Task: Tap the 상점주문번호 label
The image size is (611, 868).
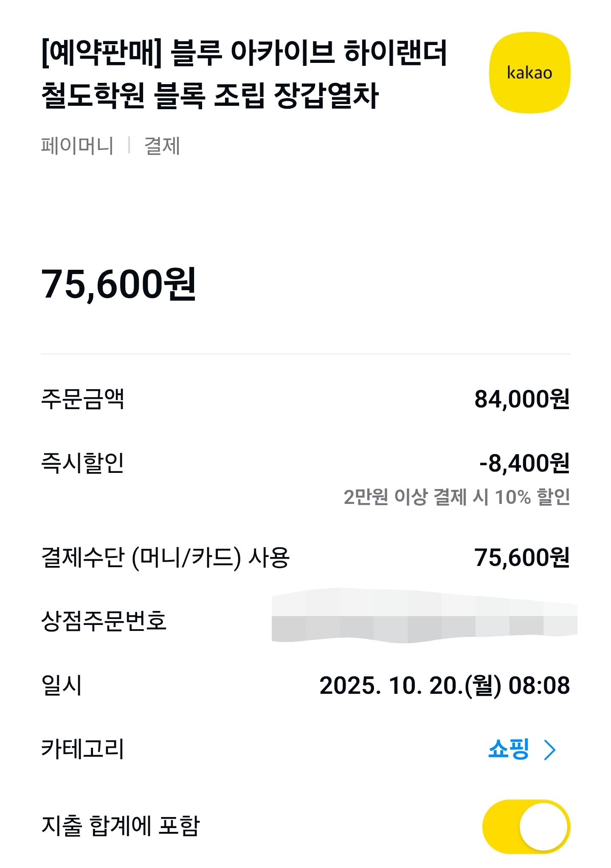Action: click(104, 621)
